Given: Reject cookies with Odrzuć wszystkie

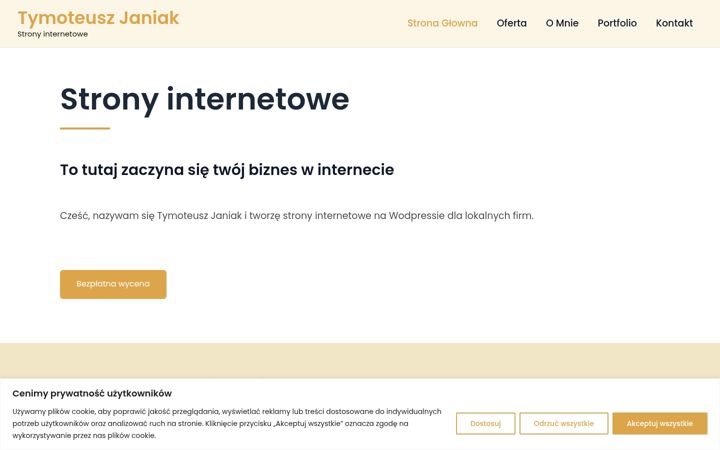Looking at the screenshot, I should coord(563,423).
